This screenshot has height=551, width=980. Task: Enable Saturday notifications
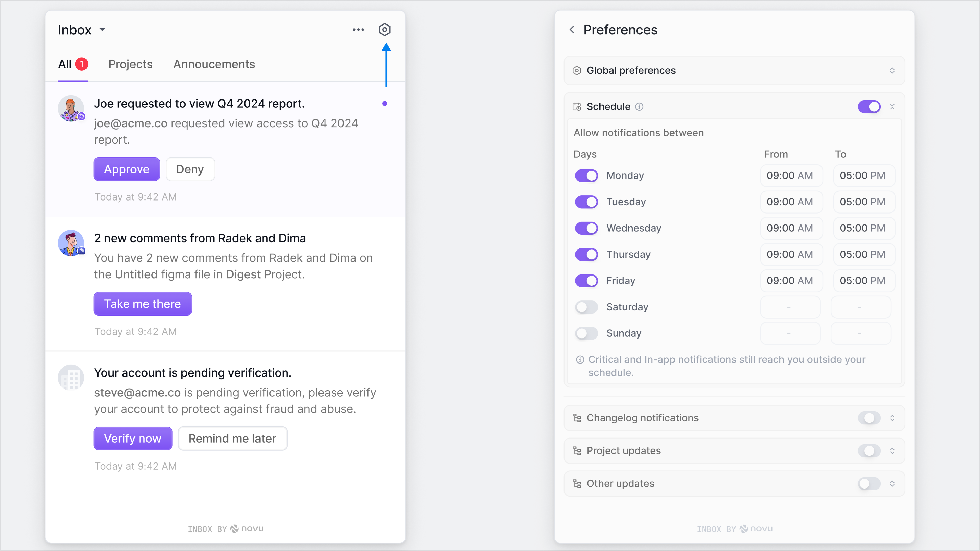pos(586,307)
